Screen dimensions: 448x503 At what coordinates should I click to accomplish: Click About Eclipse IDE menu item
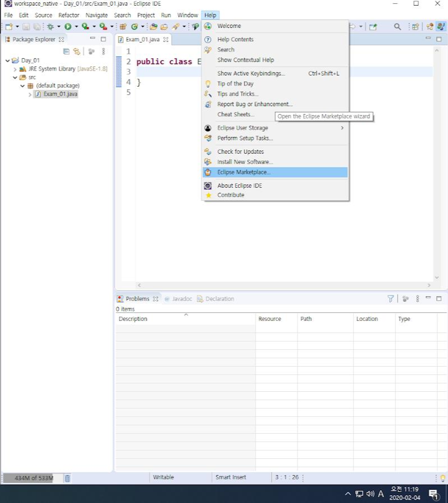(275, 186)
